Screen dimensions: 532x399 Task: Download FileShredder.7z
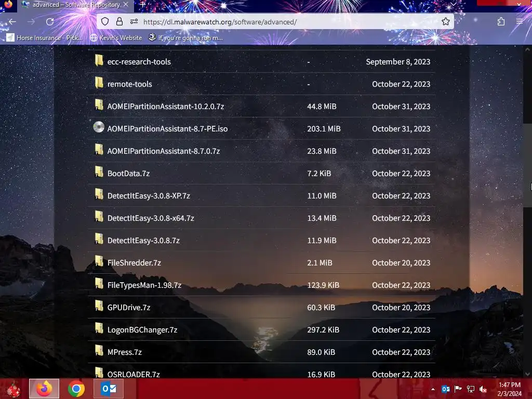coord(134,263)
